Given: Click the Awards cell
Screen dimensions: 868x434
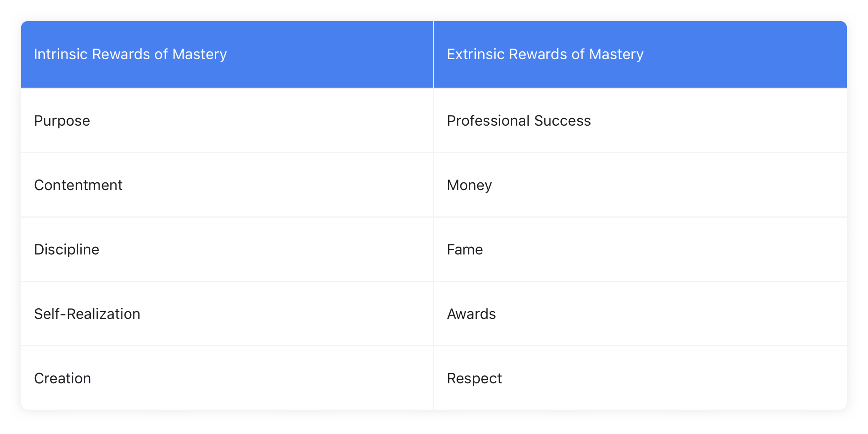Looking at the screenshot, I should click(640, 313).
